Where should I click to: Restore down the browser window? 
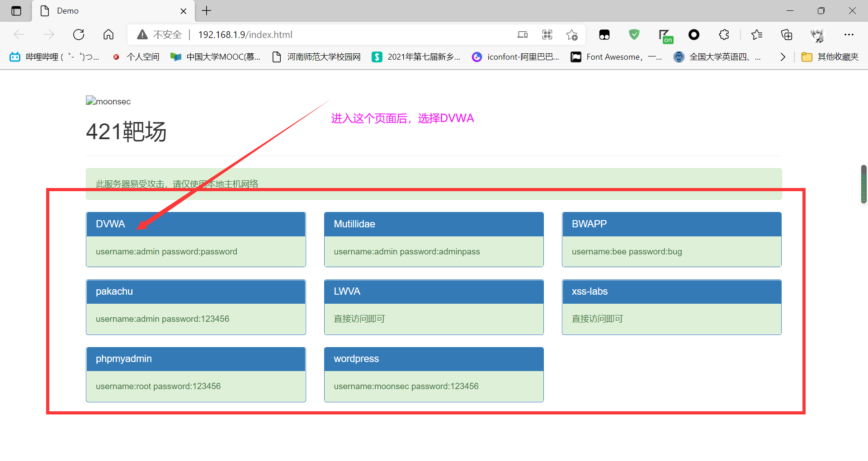tap(821, 10)
